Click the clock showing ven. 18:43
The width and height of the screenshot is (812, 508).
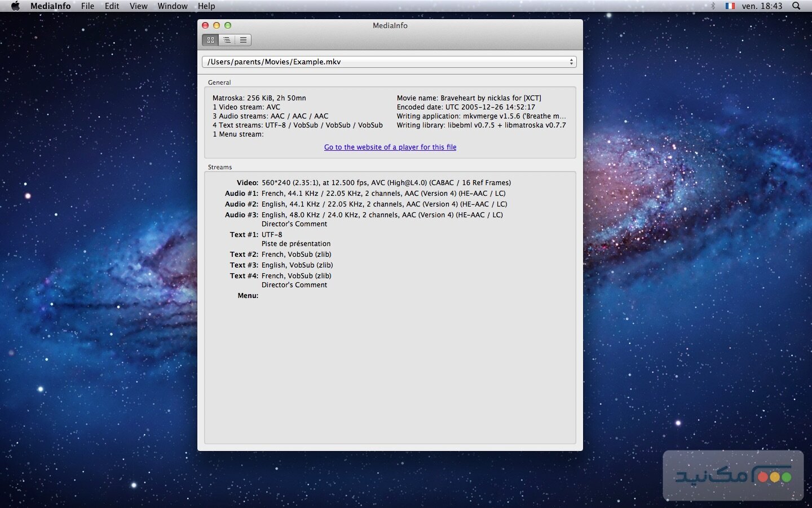point(762,6)
